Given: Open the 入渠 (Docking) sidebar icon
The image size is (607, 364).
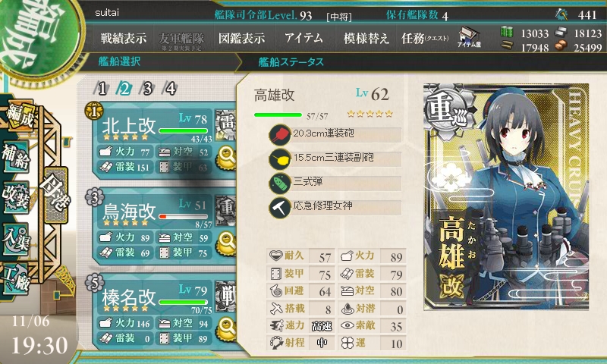Looking at the screenshot, I should [x=16, y=238].
